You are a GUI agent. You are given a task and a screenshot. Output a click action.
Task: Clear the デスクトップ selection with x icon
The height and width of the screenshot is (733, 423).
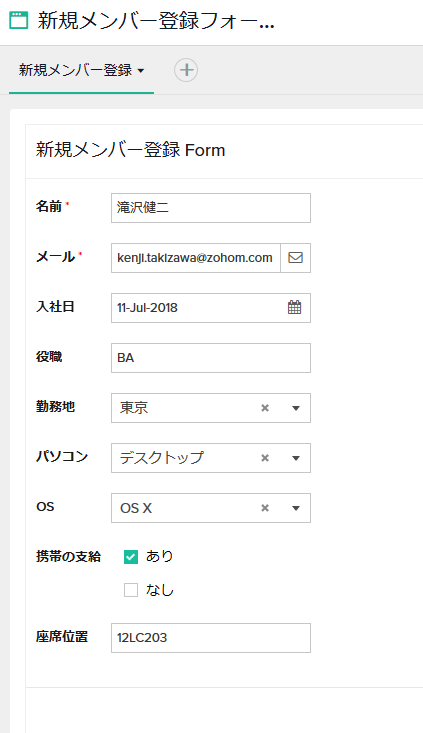pyautogui.click(x=265, y=458)
